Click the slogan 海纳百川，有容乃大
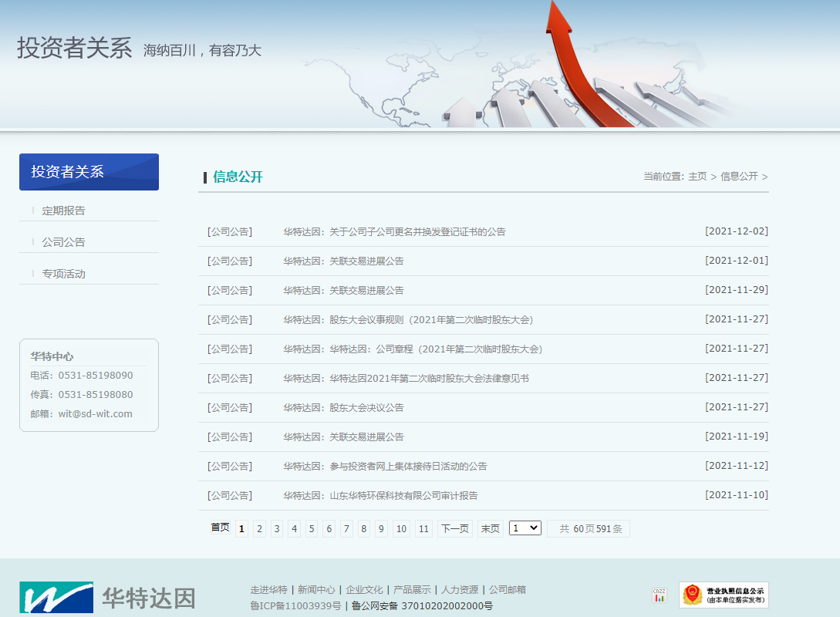 [202, 50]
